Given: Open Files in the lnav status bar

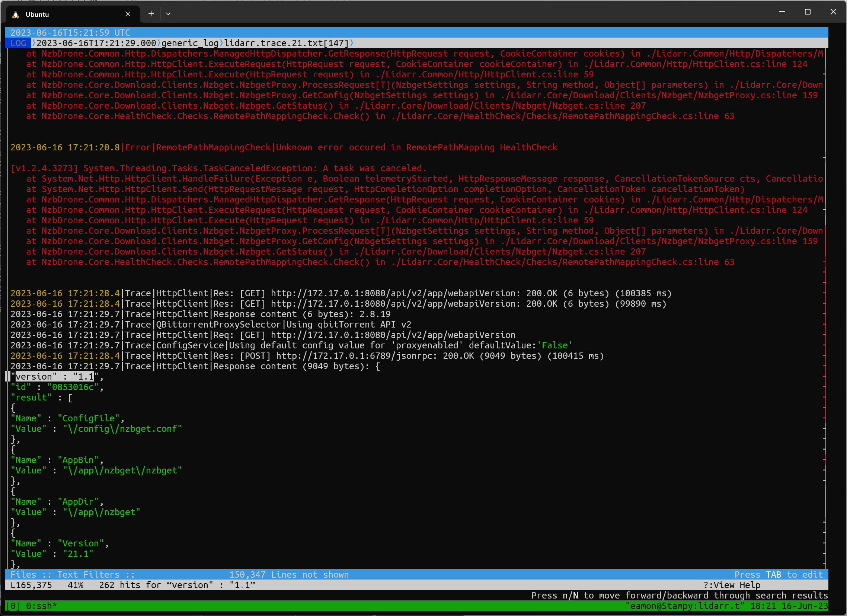Looking at the screenshot, I should (x=23, y=574).
